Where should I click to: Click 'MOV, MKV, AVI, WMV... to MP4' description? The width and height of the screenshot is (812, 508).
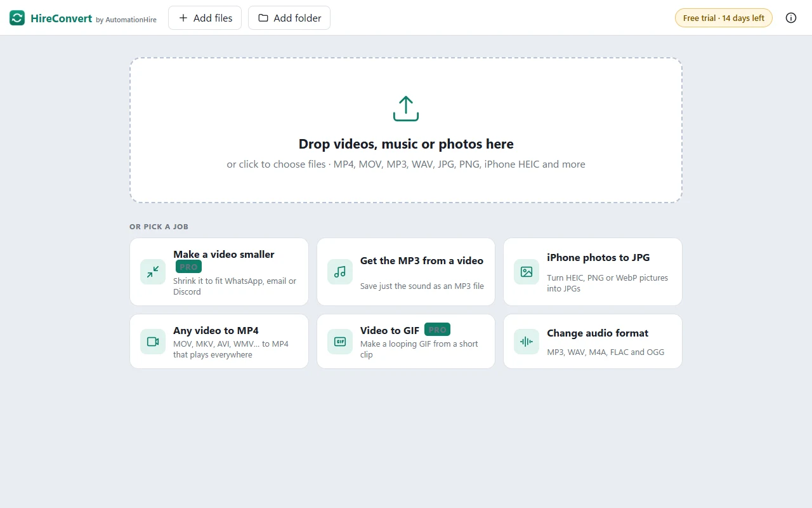tap(231, 349)
